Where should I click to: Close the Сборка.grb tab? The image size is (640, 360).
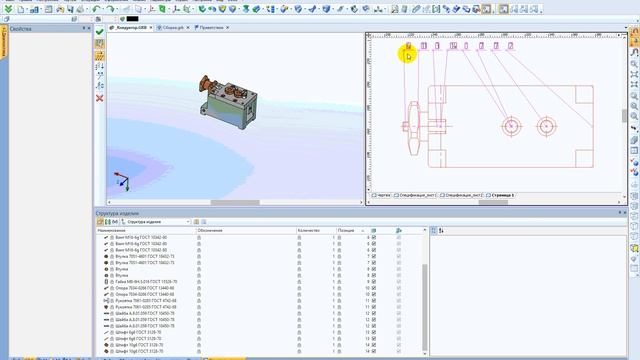coord(188,27)
